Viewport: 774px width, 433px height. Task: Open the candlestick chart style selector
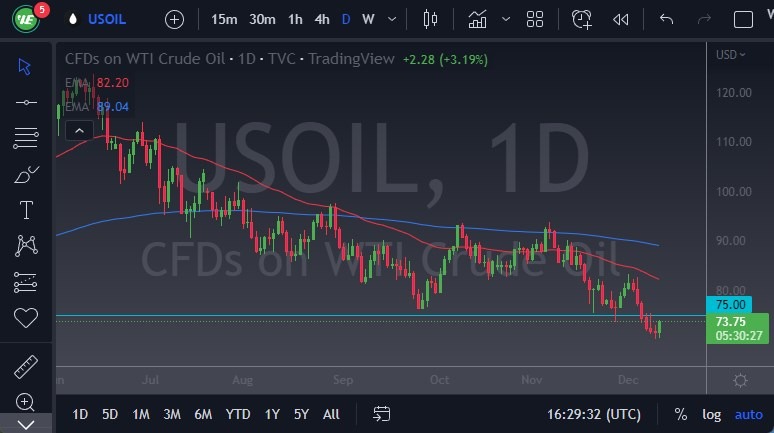431,19
